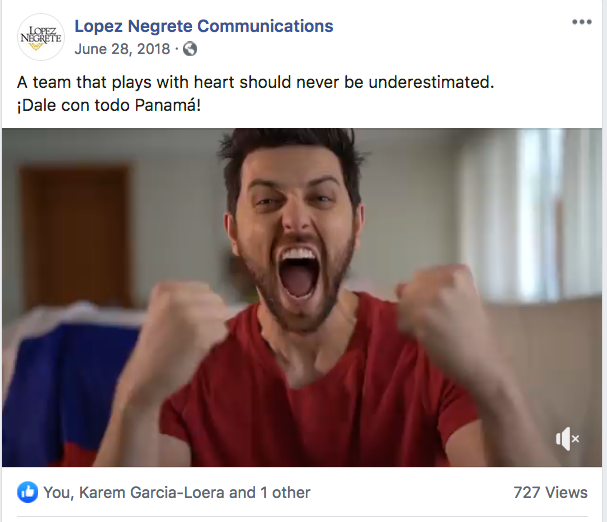Unmute the video with the speaker icon
The height and width of the screenshot is (522, 607).
tap(568, 439)
